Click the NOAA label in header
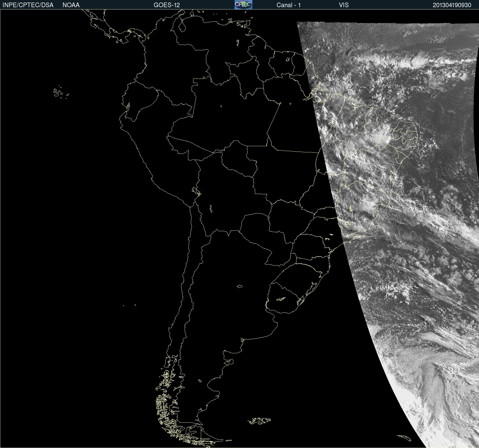 tap(71, 5)
